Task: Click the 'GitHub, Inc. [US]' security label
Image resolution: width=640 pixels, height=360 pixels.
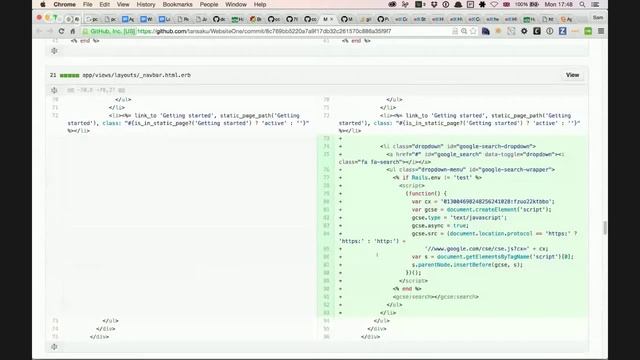Action: coord(112,31)
